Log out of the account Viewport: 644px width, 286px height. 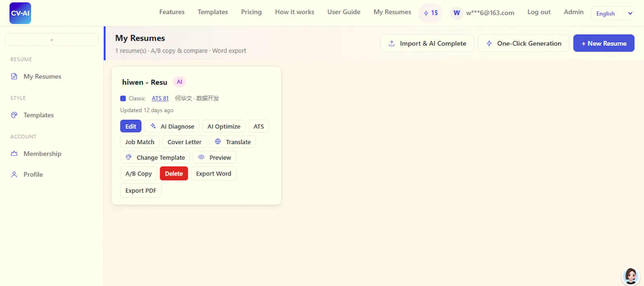(539, 12)
